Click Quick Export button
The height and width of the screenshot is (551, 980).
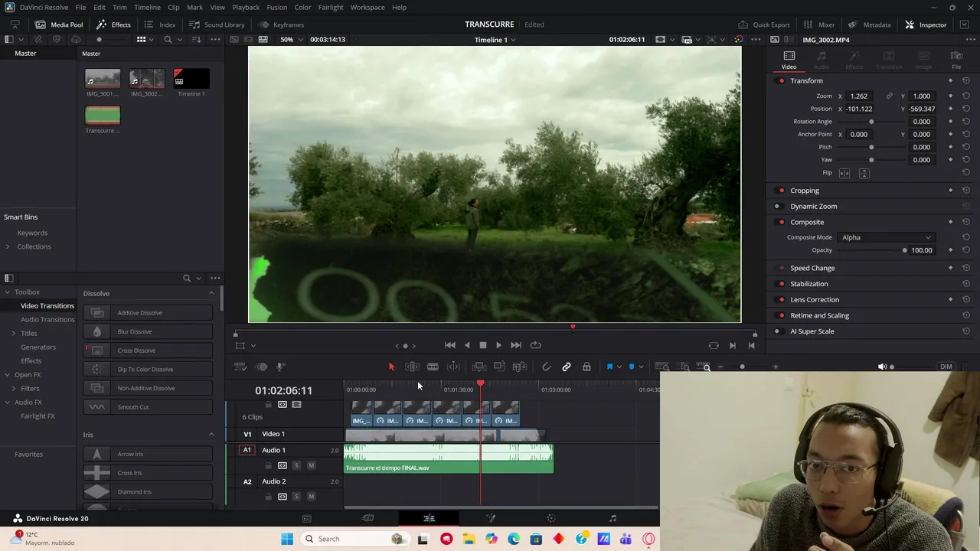click(763, 24)
